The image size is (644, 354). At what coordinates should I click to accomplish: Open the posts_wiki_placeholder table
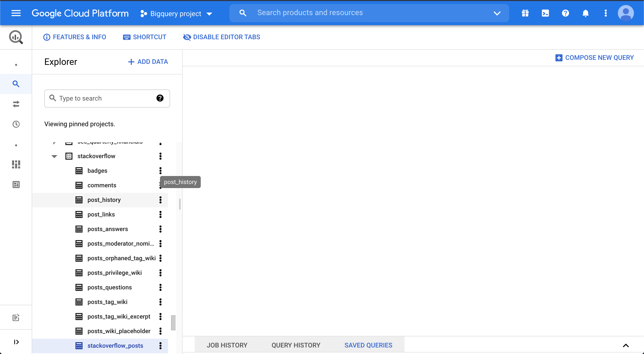[119, 331]
